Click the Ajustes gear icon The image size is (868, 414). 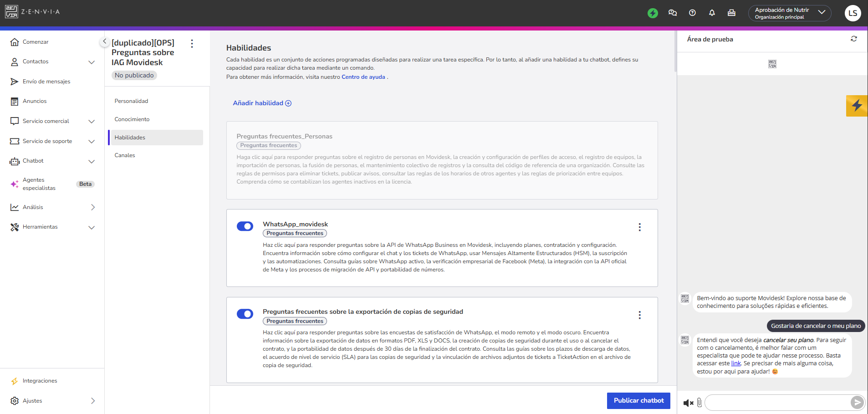coord(15,401)
